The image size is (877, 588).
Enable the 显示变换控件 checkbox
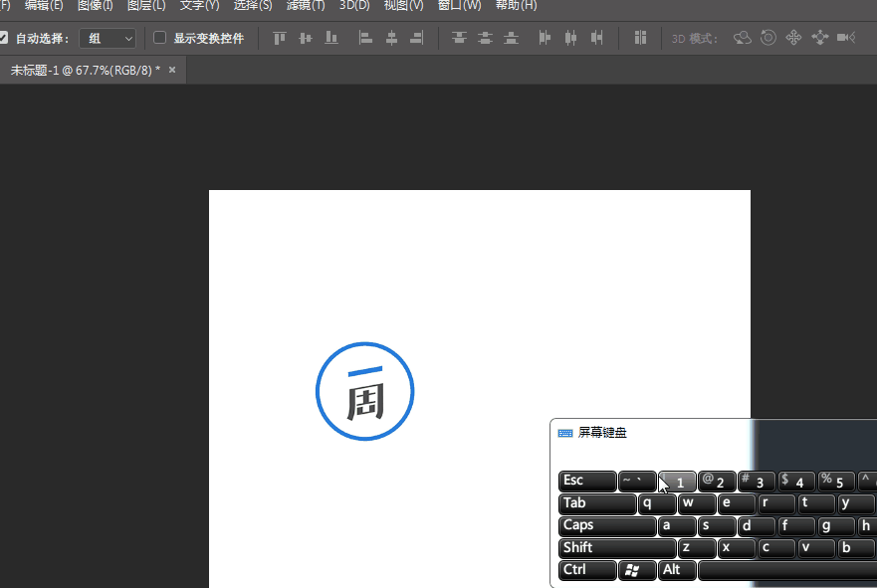(x=160, y=38)
